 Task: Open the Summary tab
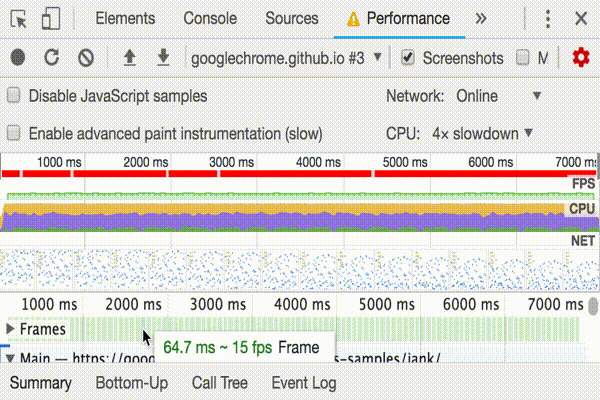click(x=41, y=383)
